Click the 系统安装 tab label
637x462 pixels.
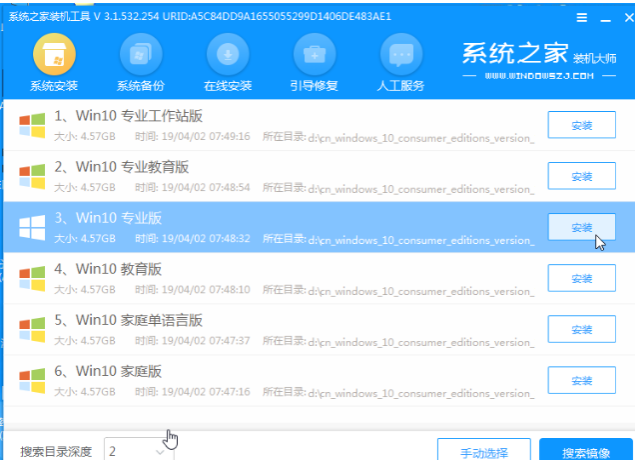point(54,86)
